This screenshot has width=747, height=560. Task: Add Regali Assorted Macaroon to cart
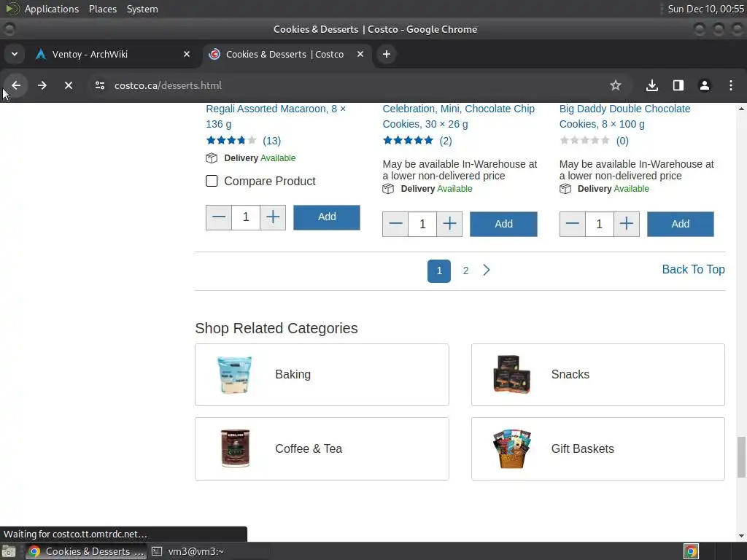327,217
